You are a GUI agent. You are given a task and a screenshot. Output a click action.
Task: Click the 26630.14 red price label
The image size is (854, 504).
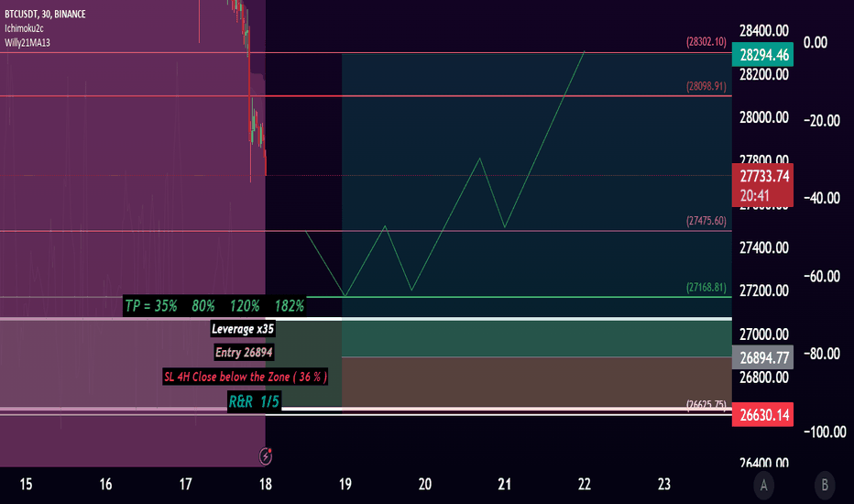coord(762,414)
